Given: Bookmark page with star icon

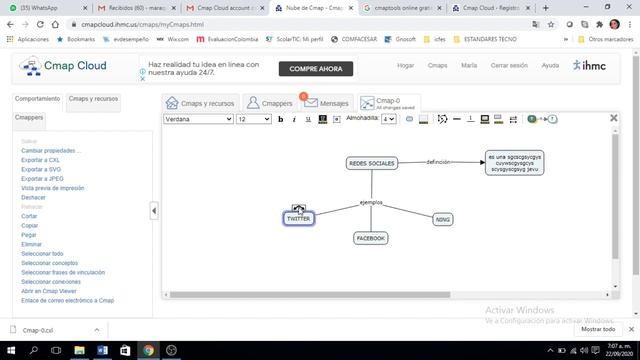Looking at the screenshot, I should (551, 24).
